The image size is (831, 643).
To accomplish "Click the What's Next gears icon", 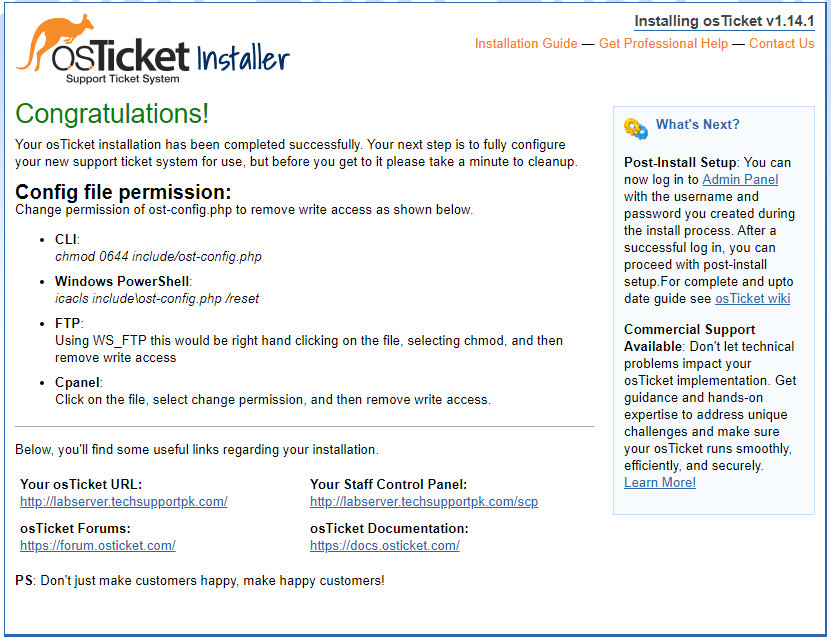I will 635,129.
